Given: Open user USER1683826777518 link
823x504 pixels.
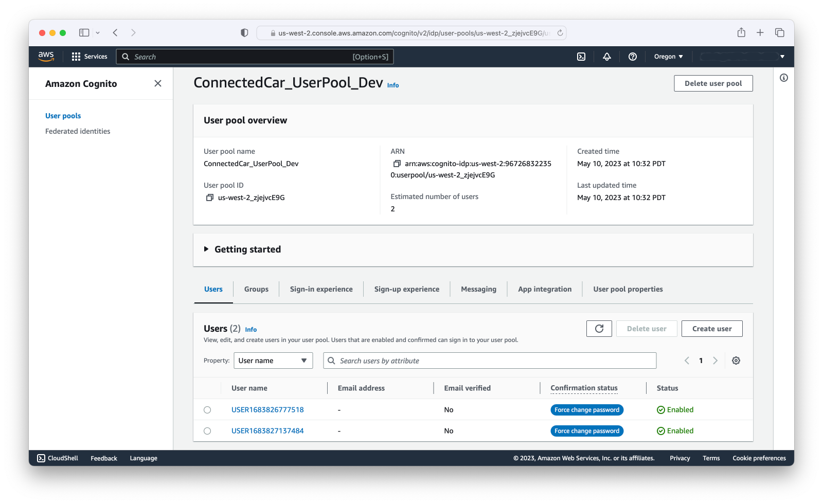Looking at the screenshot, I should (267, 410).
